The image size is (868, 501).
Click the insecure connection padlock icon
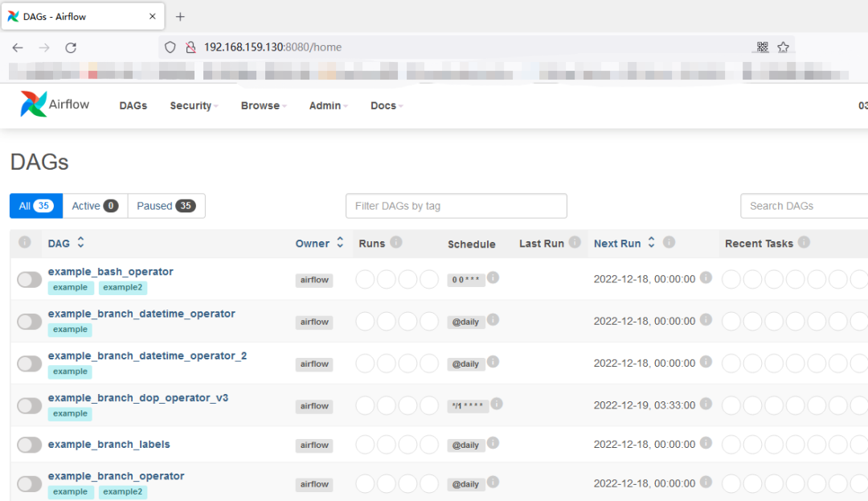[191, 47]
